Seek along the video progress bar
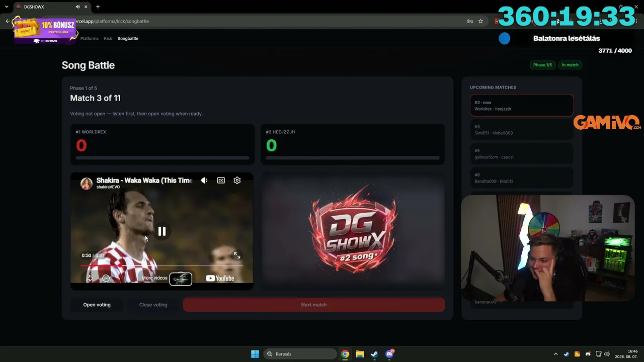644x362 pixels. [x=162, y=265]
